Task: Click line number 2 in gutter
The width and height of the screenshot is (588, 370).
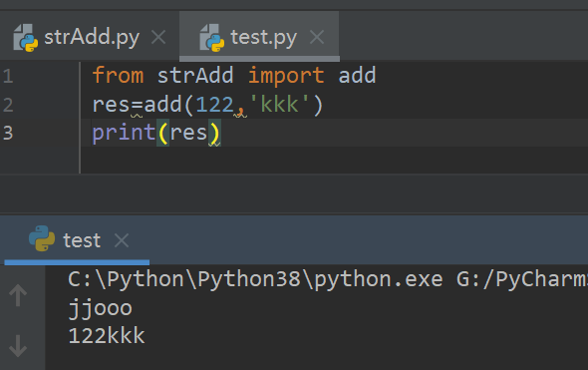Action: (x=8, y=105)
